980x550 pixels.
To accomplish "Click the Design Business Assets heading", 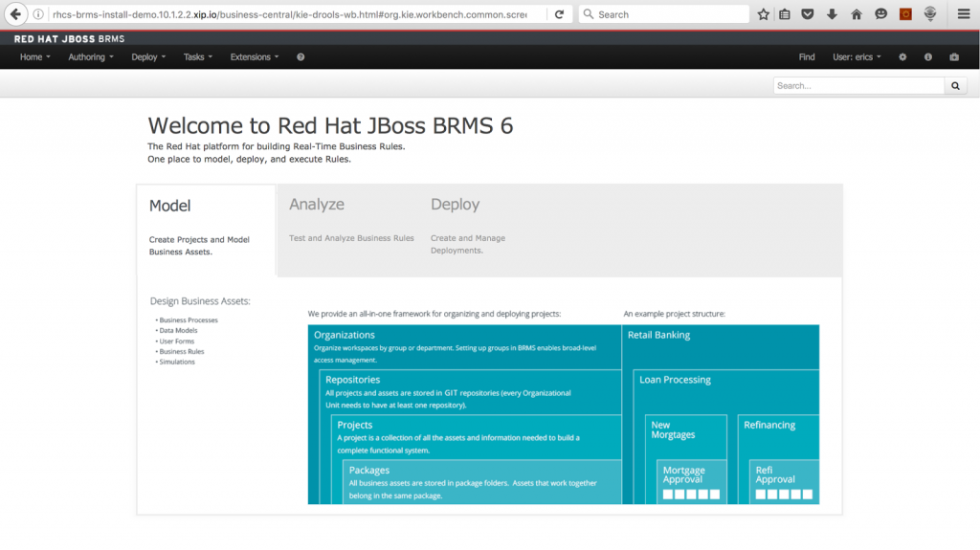I will click(200, 301).
